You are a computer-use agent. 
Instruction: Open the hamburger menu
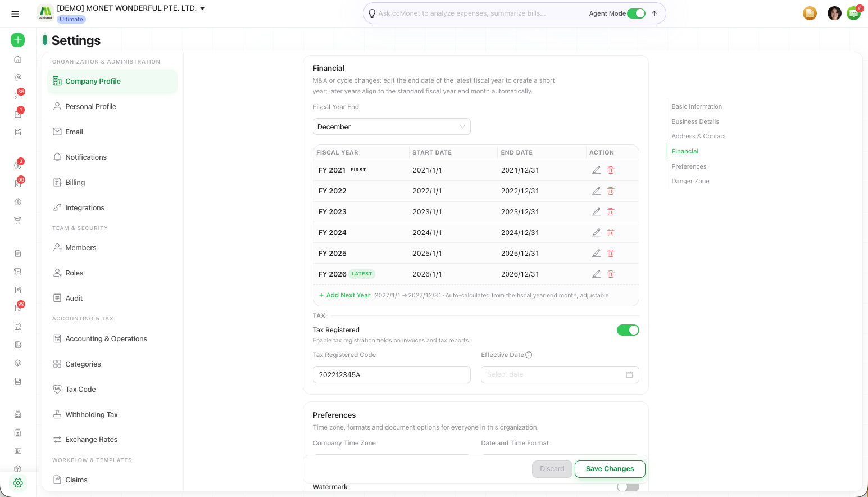15,14
